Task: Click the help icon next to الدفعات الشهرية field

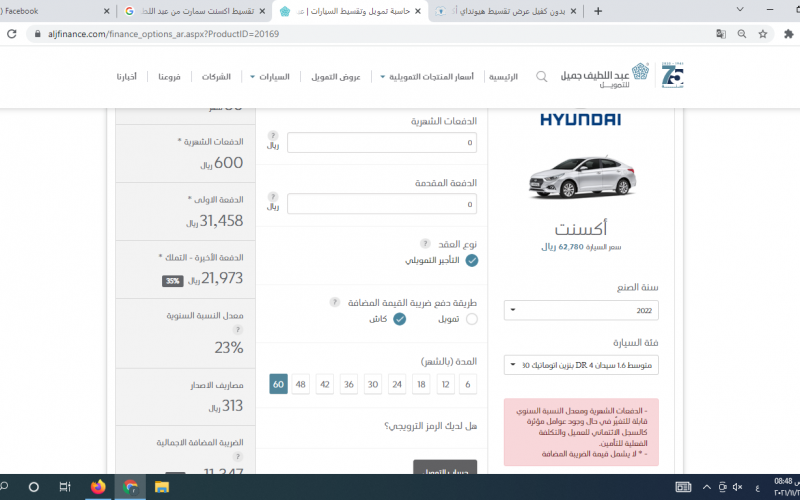Action: pos(273,135)
